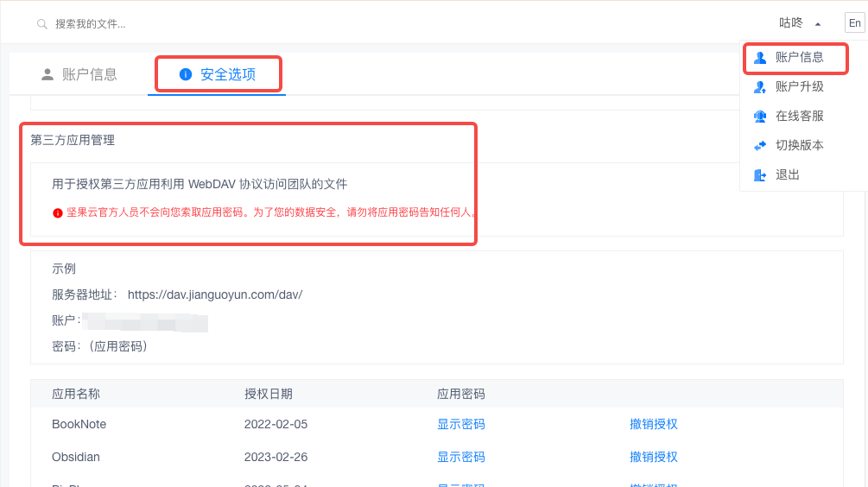Click the logout door icon
The width and height of the screenshot is (868, 487).
click(x=760, y=175)
